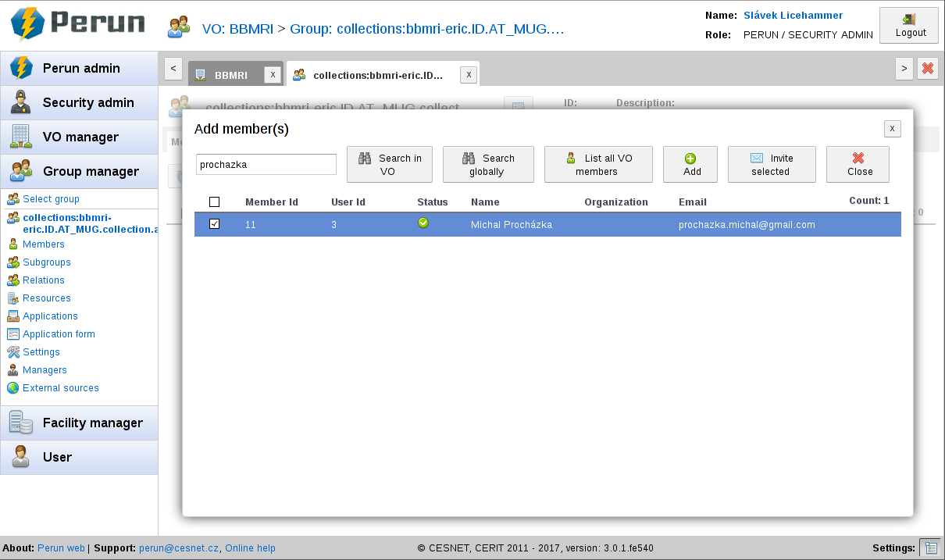Click the Settings tools icon in sidebar

13,352
